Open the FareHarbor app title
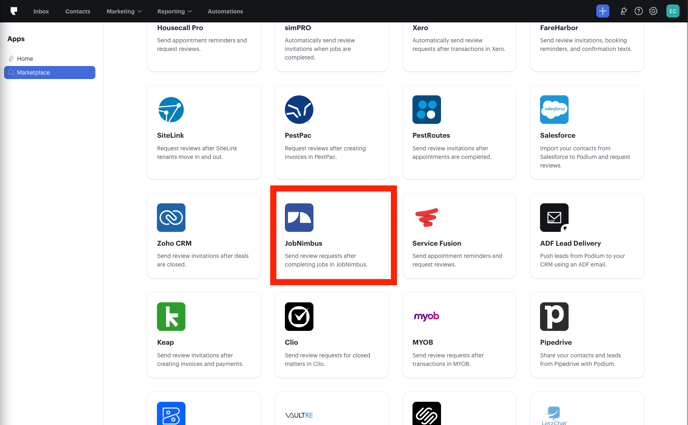Viewport: 688px width, 425px height. [559, 28]
